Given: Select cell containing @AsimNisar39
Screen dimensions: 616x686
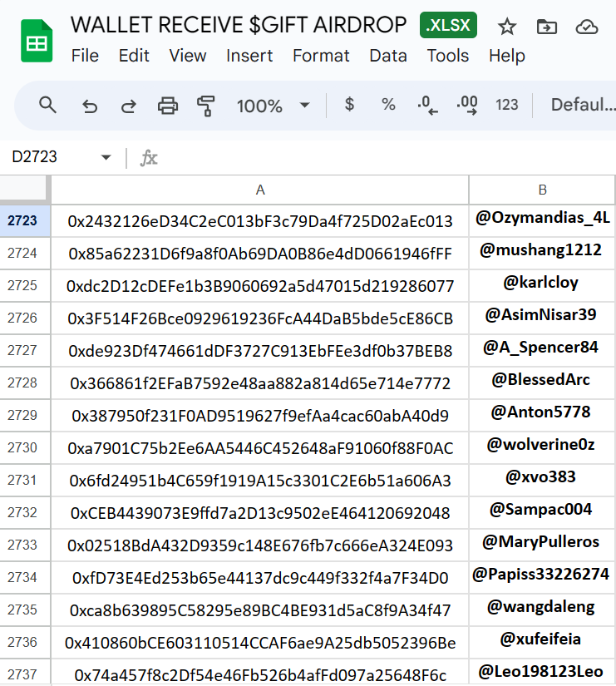Looking at the screenshot, I should tap(542, 318).
